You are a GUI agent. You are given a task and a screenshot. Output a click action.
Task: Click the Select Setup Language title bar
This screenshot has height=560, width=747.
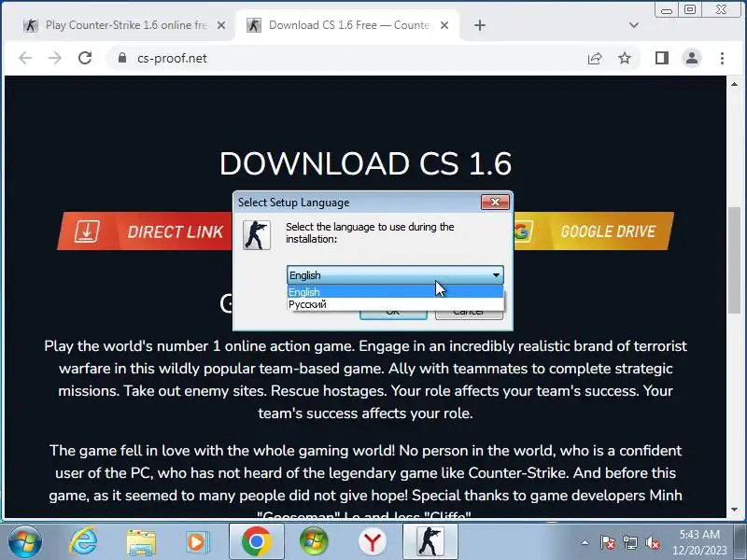(x=359, y=203)
